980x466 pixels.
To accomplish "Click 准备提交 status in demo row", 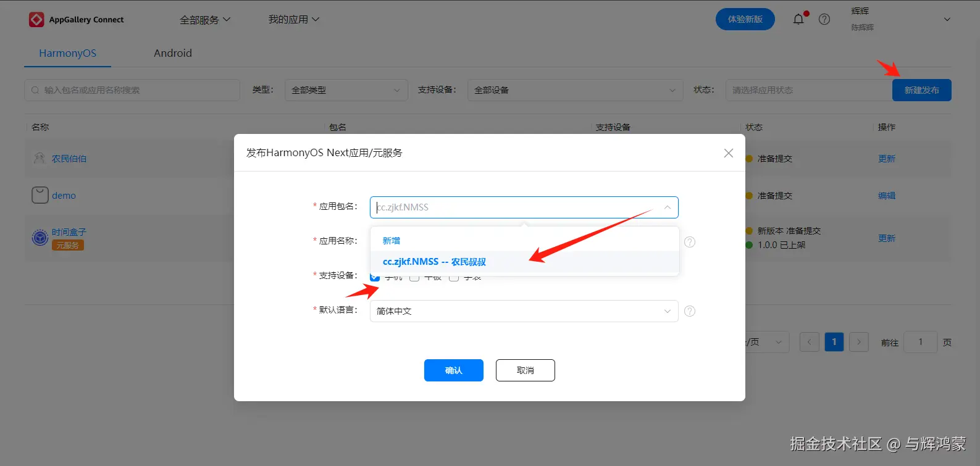I will point(775,196).
